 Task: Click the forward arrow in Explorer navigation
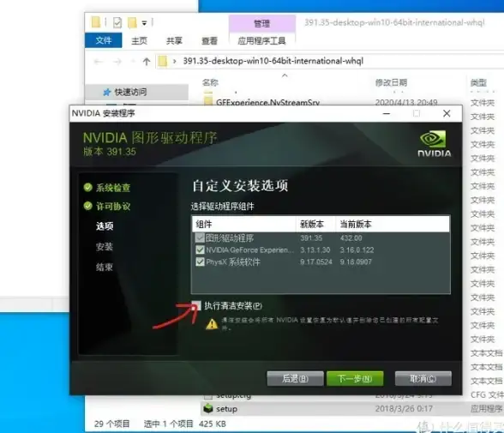117,62
